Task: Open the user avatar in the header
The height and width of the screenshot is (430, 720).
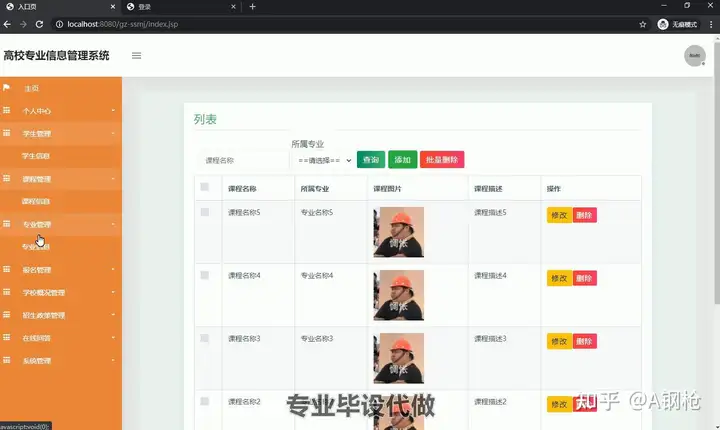Action: [x=695, y=56]
